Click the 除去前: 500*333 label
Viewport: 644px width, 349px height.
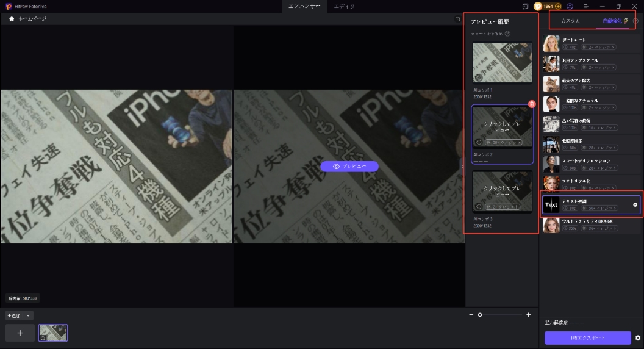(x=23, y=298)
